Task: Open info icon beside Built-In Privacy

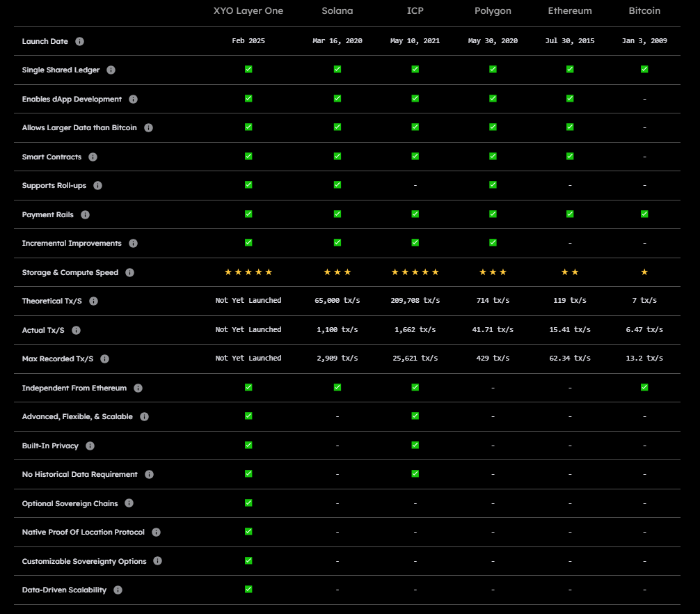Action: (x=90, y=446)
